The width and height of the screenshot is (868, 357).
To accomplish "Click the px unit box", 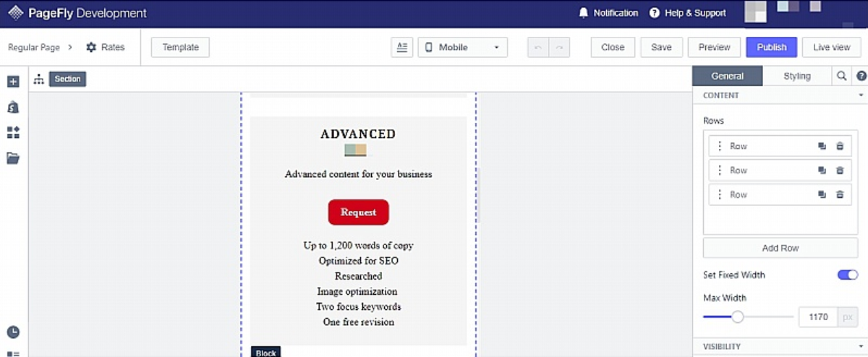I will point(848,317).
